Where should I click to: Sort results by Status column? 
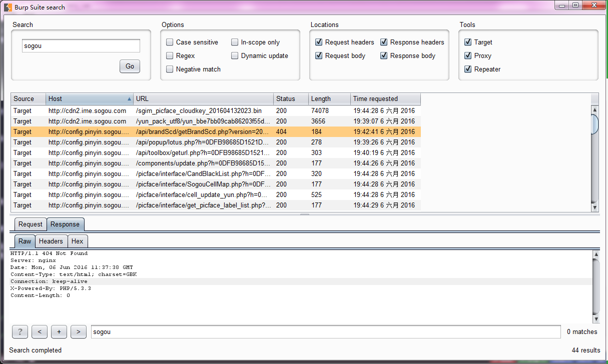pyautogui.click(x=290, y=99)
